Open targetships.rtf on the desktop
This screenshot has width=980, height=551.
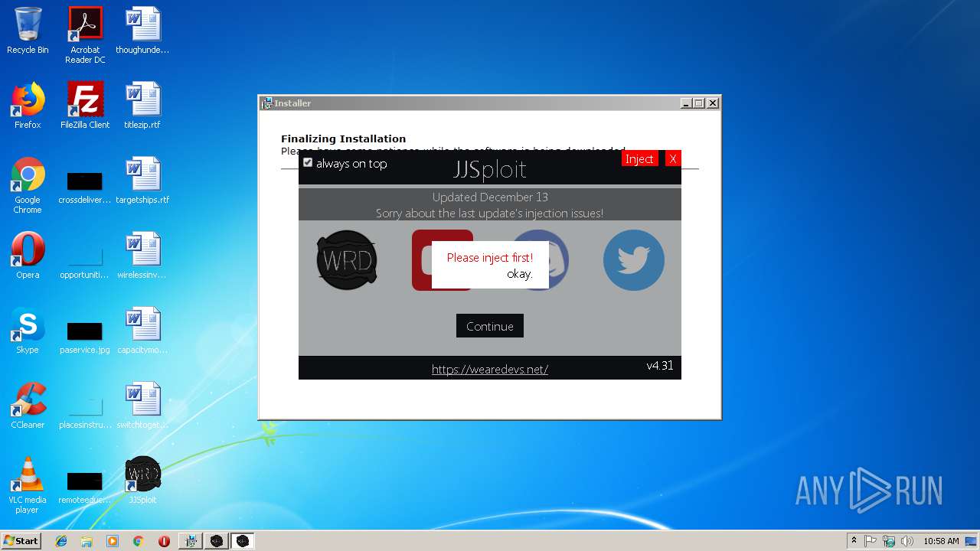(x=142, y=181)
